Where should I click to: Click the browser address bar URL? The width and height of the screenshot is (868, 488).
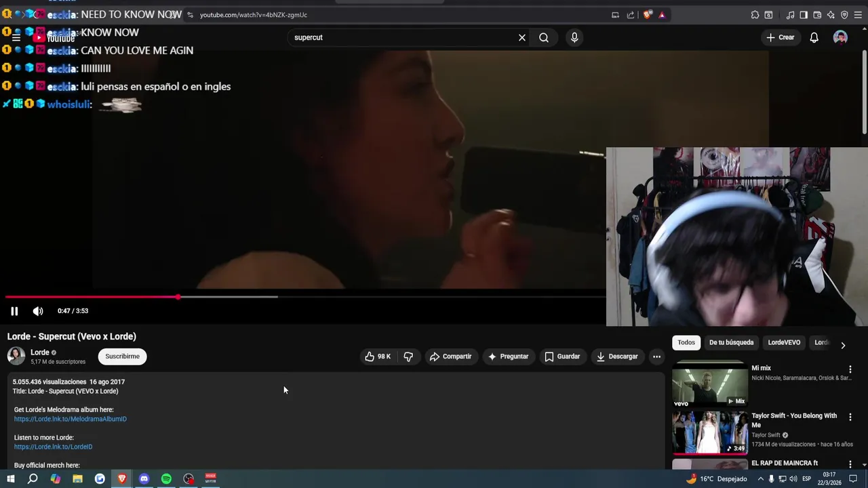tap(254, 15)
